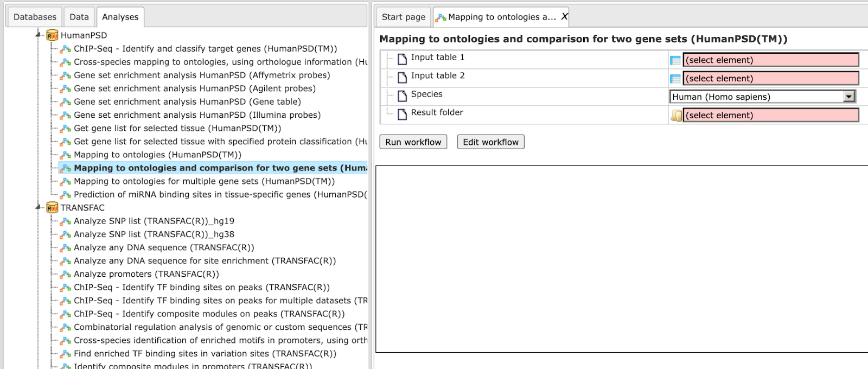868x369 pixels.
Task: Click workflow icon beside Analyze promoters
Action: 66,275
